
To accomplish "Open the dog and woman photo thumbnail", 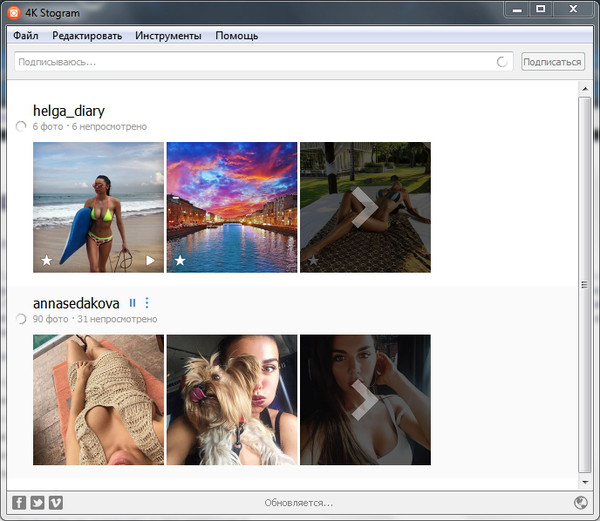I will pos(232,399).
